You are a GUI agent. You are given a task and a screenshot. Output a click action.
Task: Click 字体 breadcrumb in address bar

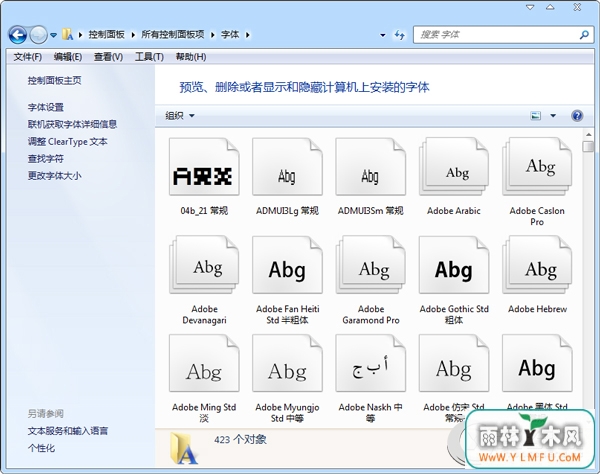[x=230, y=35]
